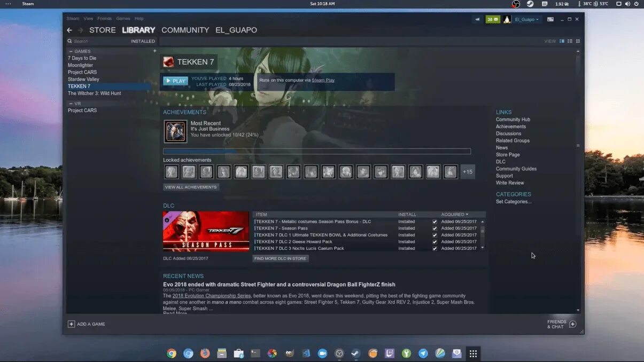Click the library search magnifier icon
Viewport: 644px width, 362px height.
pos(70,41)
